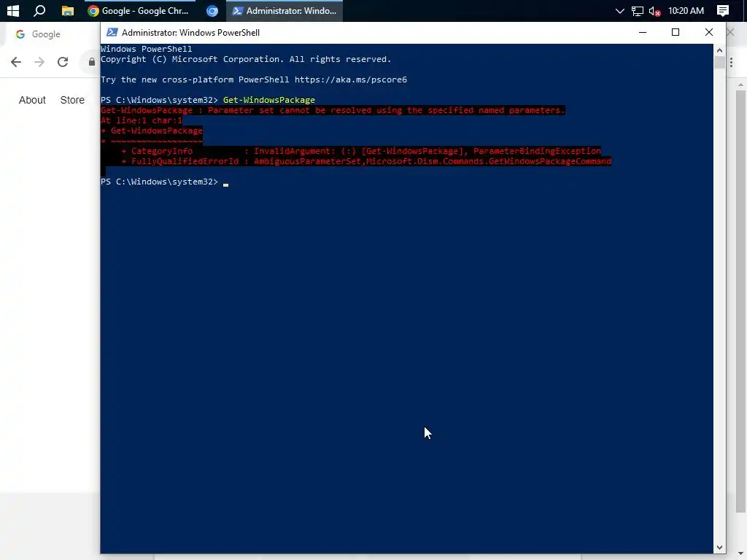Open the About link on Google page
747x560 pixels.
[x=32, y=100]
